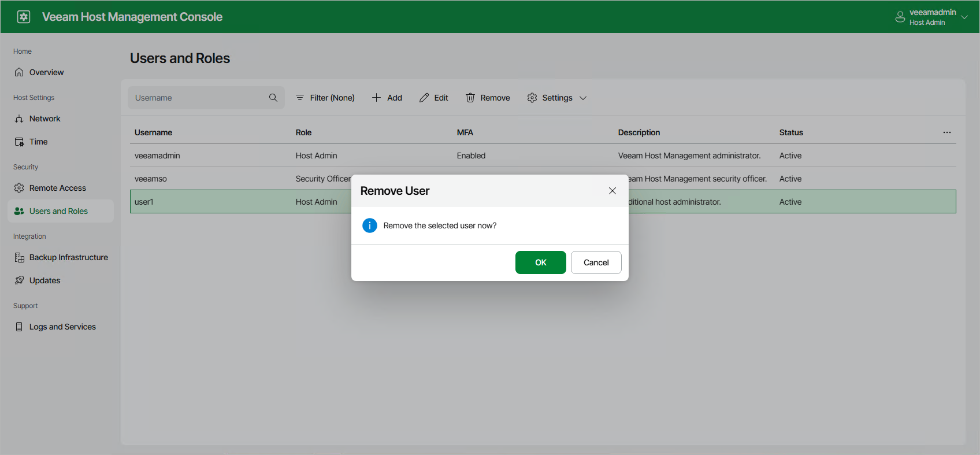980x455 pixels.
Task: Click the Add toolbar button
Action: (x=387, y=98)
